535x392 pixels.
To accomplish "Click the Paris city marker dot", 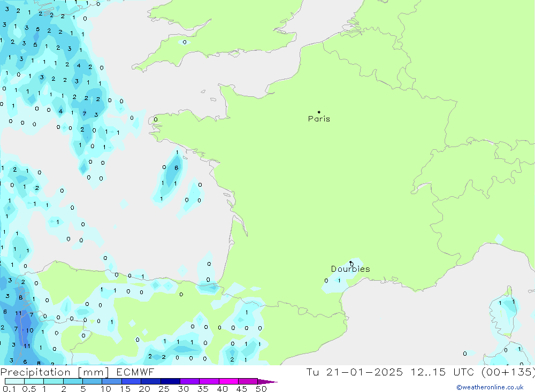I will (319, 112).
